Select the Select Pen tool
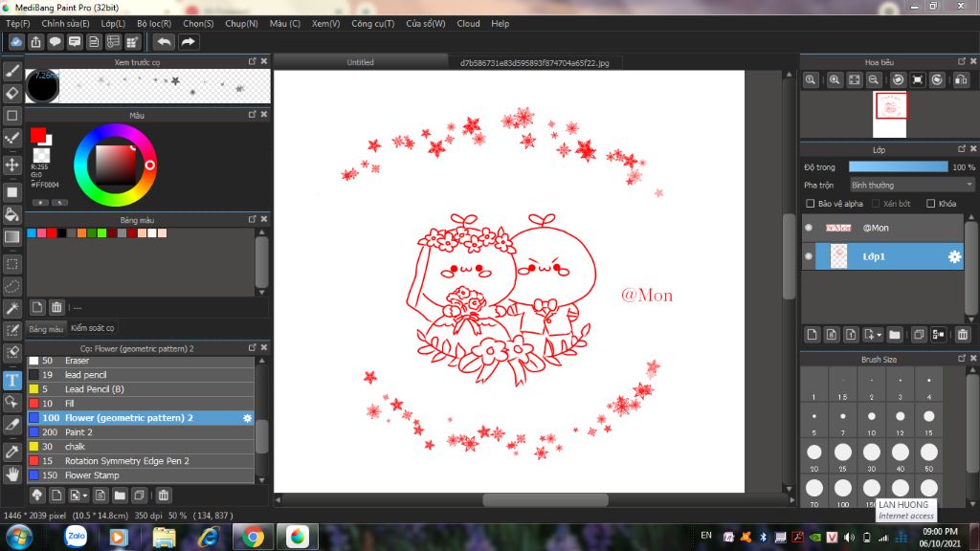The height and width of the screenshot is (551, 980). (x=11, y=330)
